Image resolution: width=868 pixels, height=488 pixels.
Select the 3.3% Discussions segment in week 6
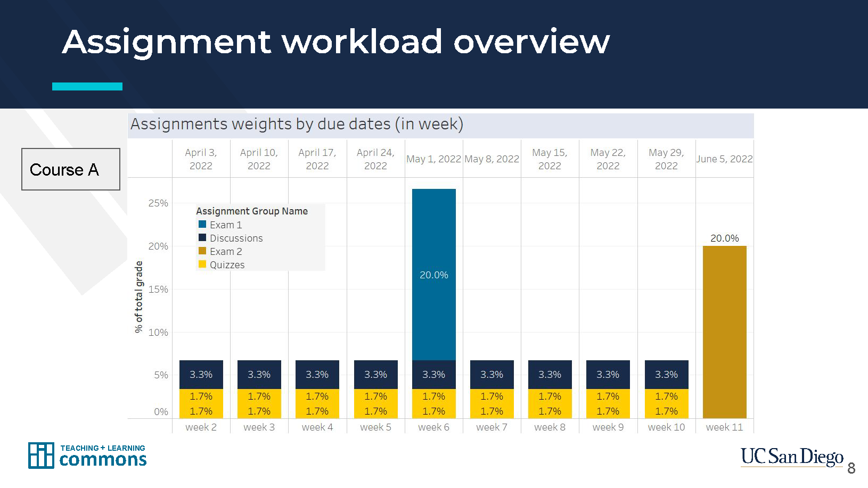pos(434,375)
